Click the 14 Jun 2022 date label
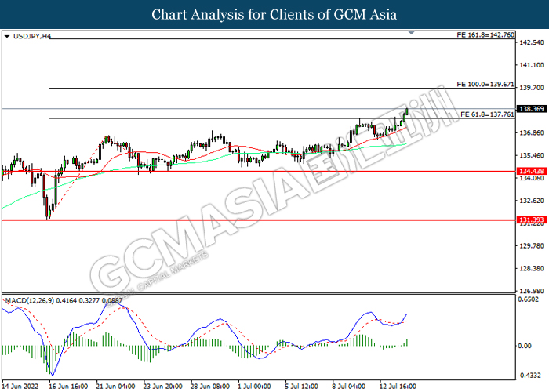Viewport: 549px width, 392px height. coord(20,387)
